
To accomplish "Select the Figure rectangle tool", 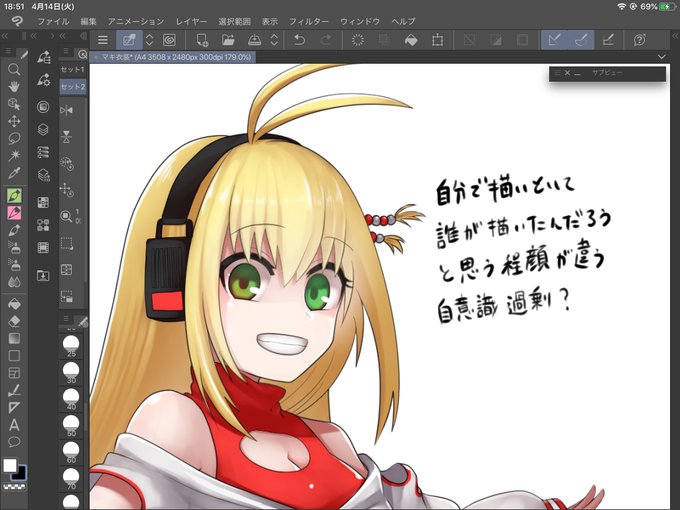I will (14, 356).
